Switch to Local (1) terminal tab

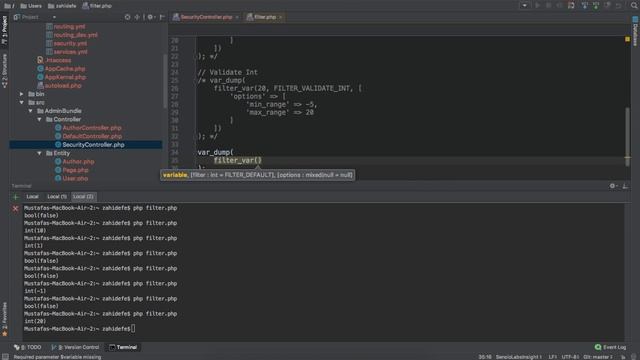57,197
